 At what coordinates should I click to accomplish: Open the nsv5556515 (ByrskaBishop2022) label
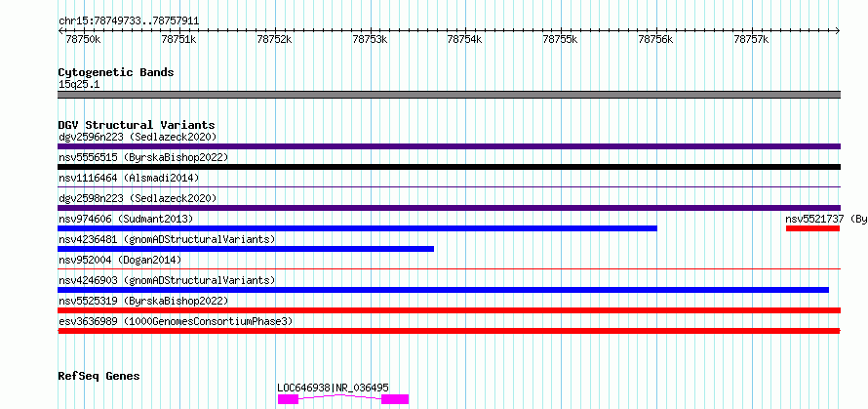(143, 157)
